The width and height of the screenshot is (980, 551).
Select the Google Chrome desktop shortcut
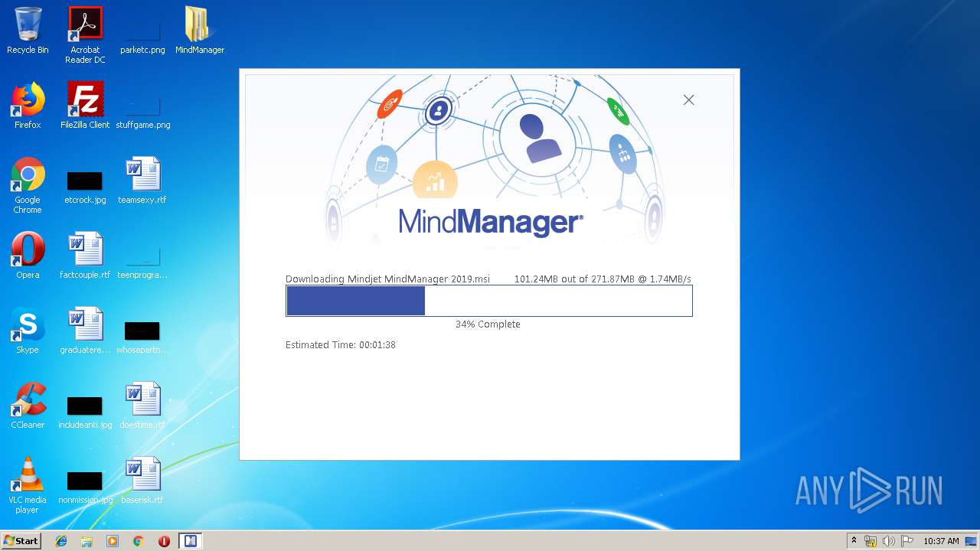click(28, 185)
